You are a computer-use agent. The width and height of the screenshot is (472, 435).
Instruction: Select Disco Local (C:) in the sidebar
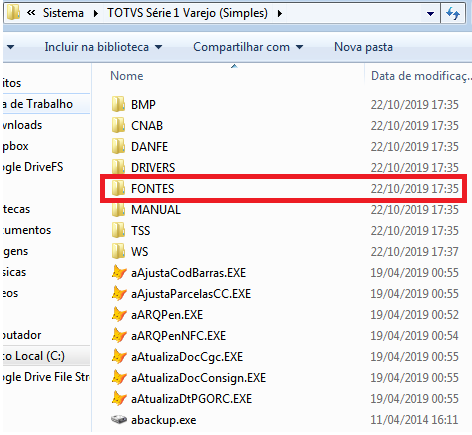[x=46, y=356]
